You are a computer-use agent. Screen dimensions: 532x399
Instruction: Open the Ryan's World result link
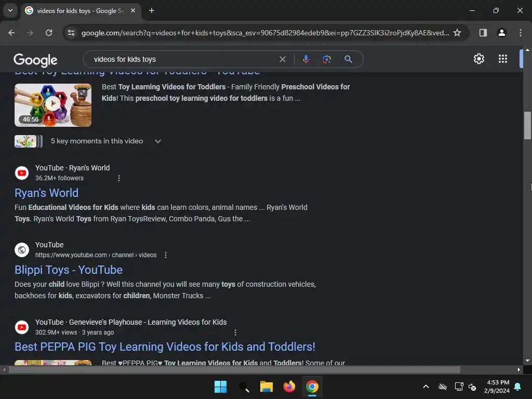click(46, 193)
